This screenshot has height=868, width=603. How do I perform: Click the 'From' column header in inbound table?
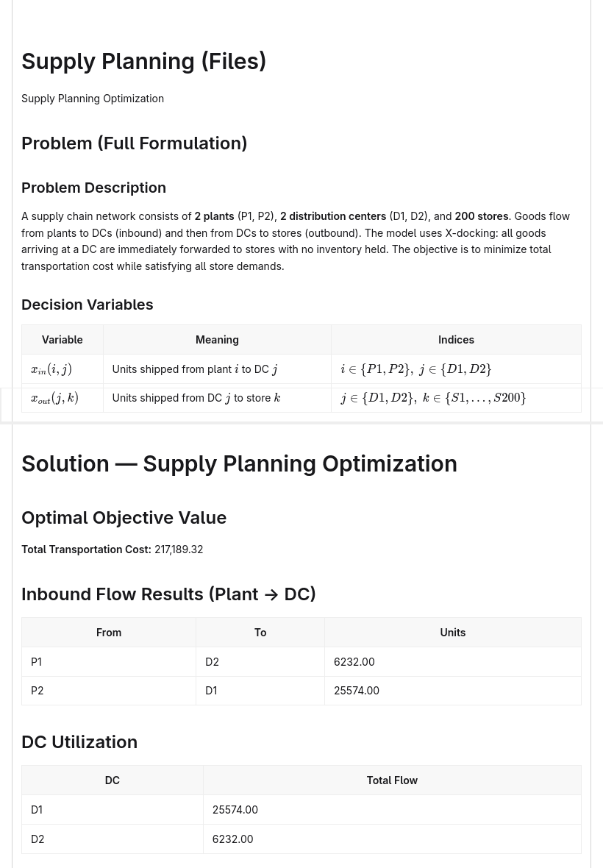pyautogui.click(x=109, y=633)
